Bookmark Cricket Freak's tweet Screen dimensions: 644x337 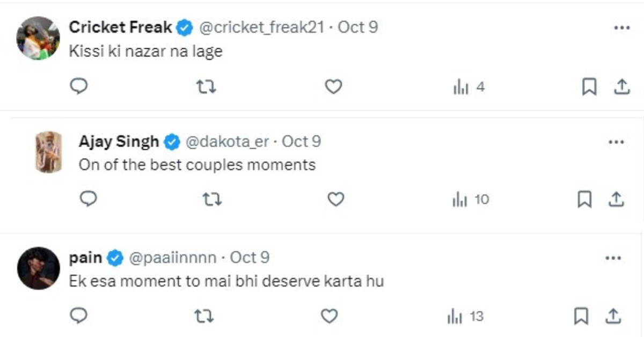[x=589, y=87]
